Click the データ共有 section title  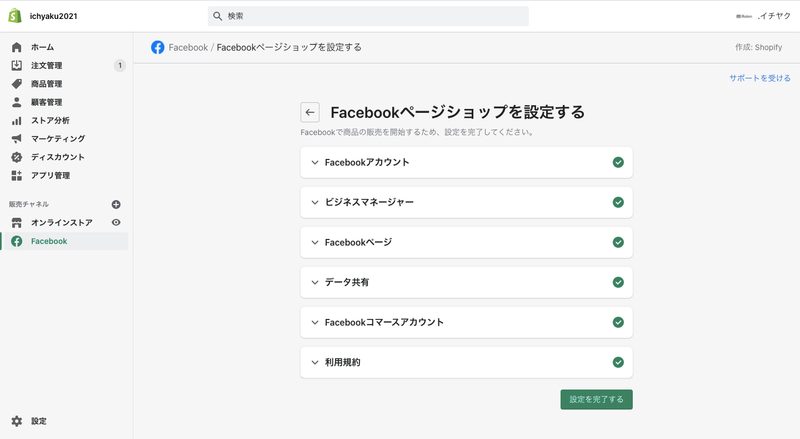point(347,282)
